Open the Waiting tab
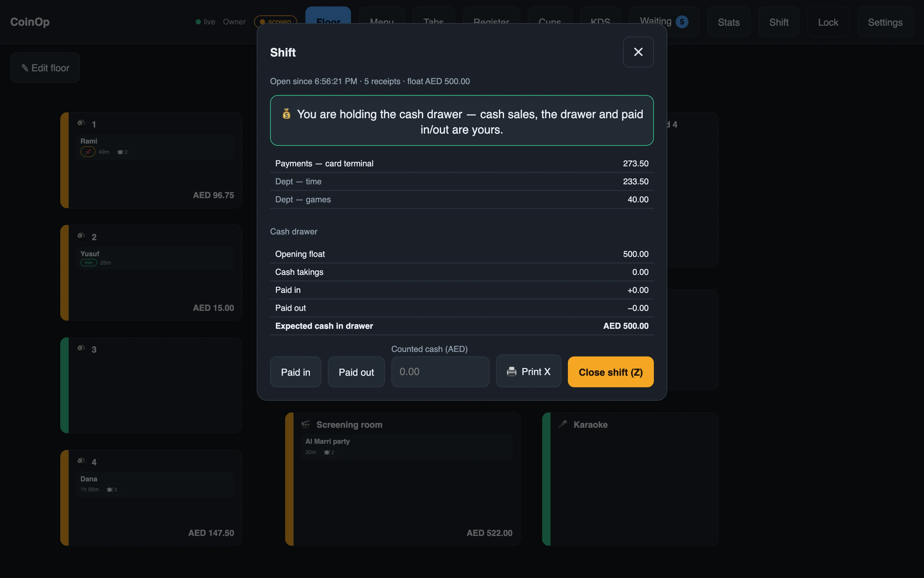This screenshot has height=578, width=924. pyautogui.click(x=663, y=22)
